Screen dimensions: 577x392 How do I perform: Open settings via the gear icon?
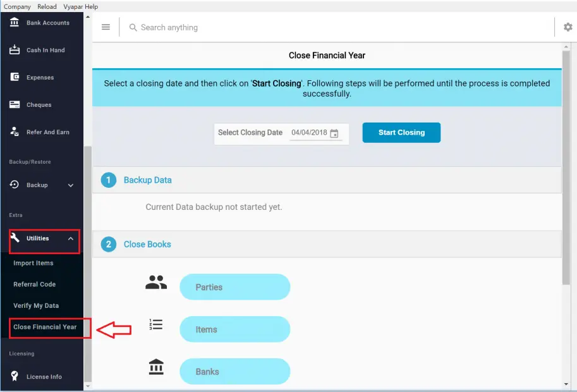(568, 27)
